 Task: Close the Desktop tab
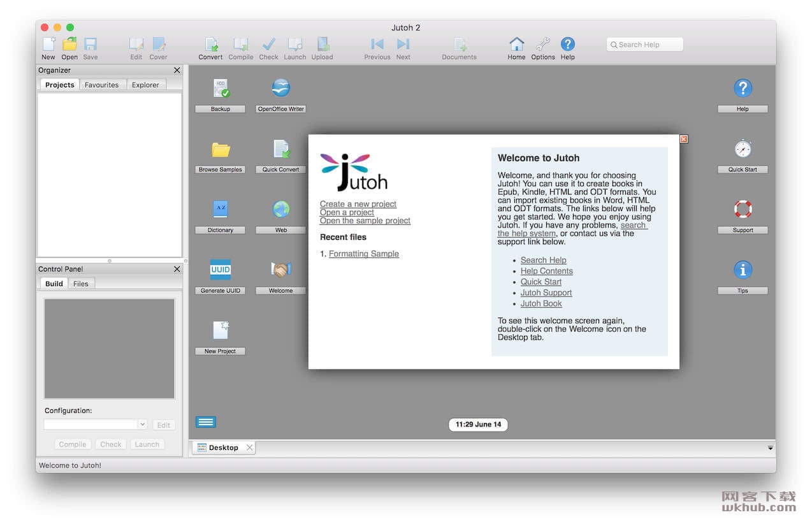click(250, 448)
